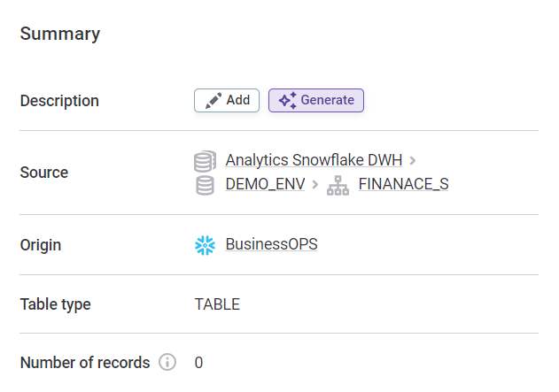559x392 pixels.
Task: Click the pencil icon in the Add button
Action: coord(213,101)
